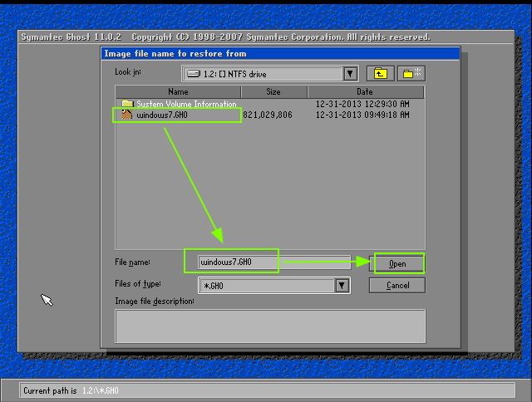Click the Current path status bar text
The width and height of the screenshot is (532, 402).
coord(71,390)
